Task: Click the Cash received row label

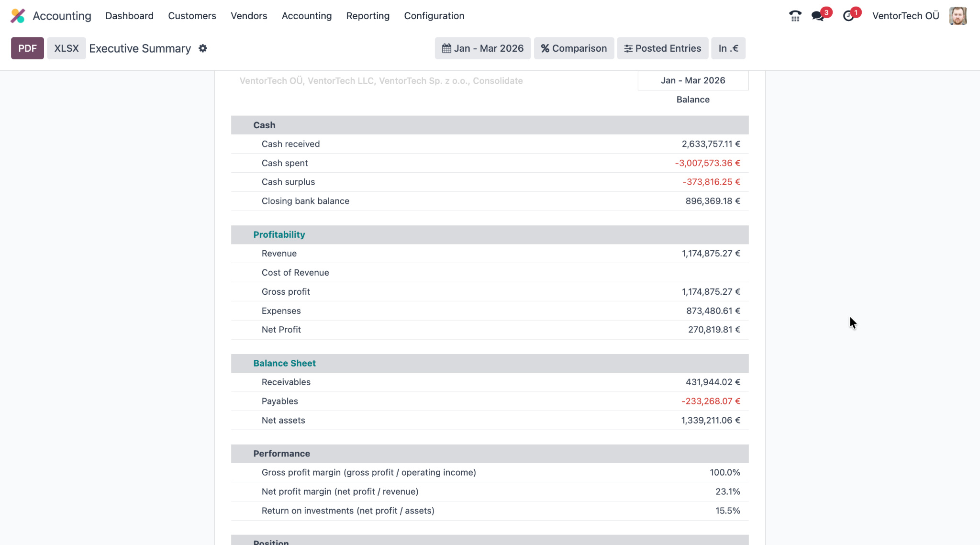Action: (290, 144)
